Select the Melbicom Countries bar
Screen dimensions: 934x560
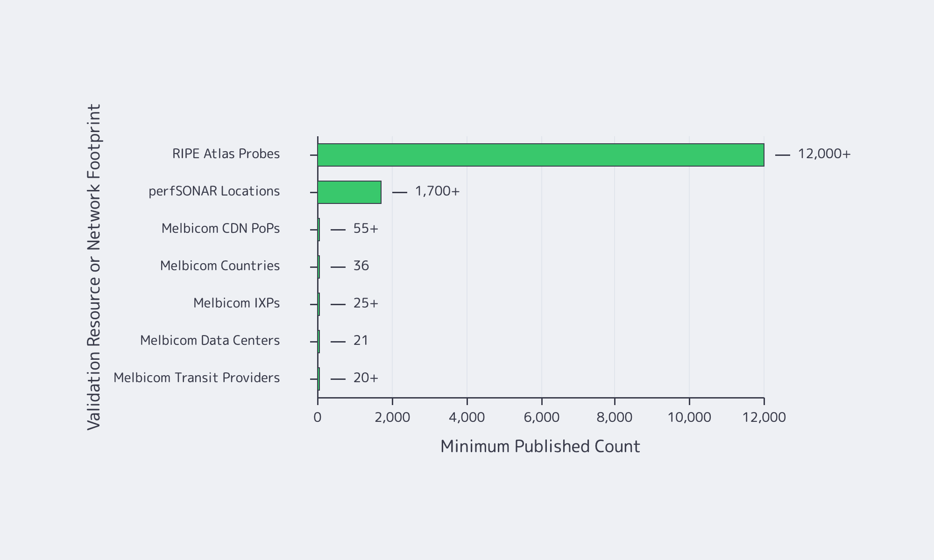click(319, 266)
